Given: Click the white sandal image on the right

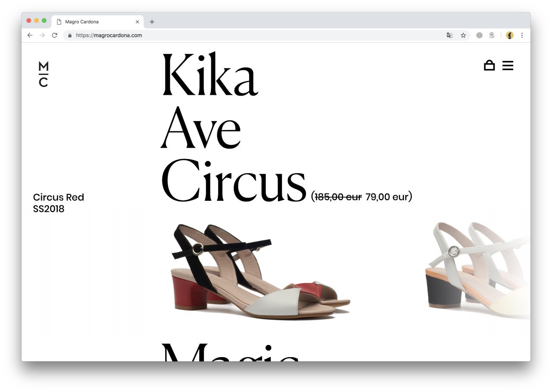Looking at the screenshot, I should pos(478,271).
